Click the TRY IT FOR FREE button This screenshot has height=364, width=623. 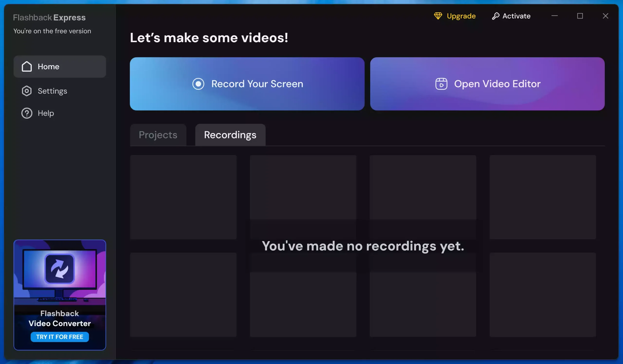[x=60, y=337]
